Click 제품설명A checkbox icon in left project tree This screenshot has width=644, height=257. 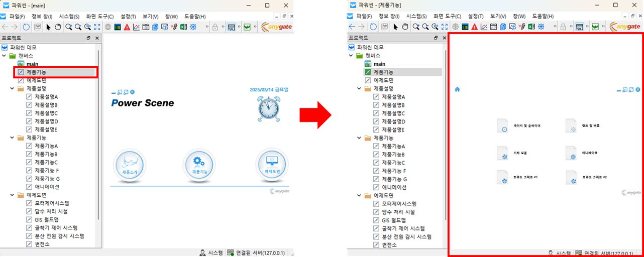tap(29, 97)
